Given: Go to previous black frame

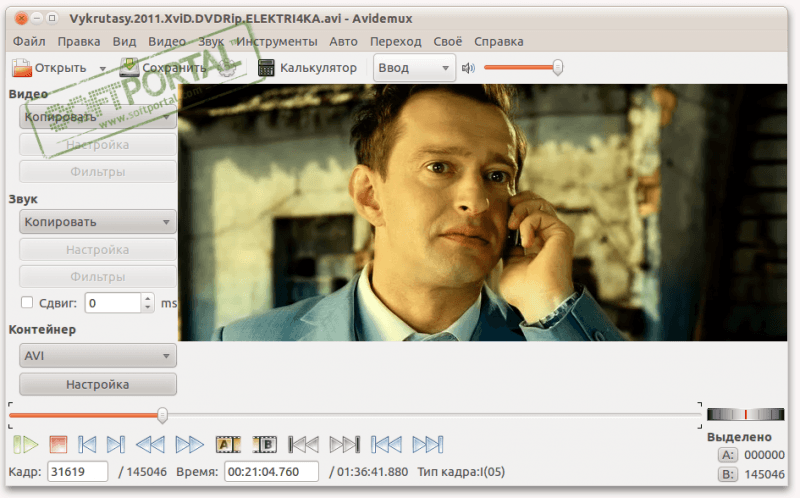Looking at the screenshot, I should coord(304,444).
